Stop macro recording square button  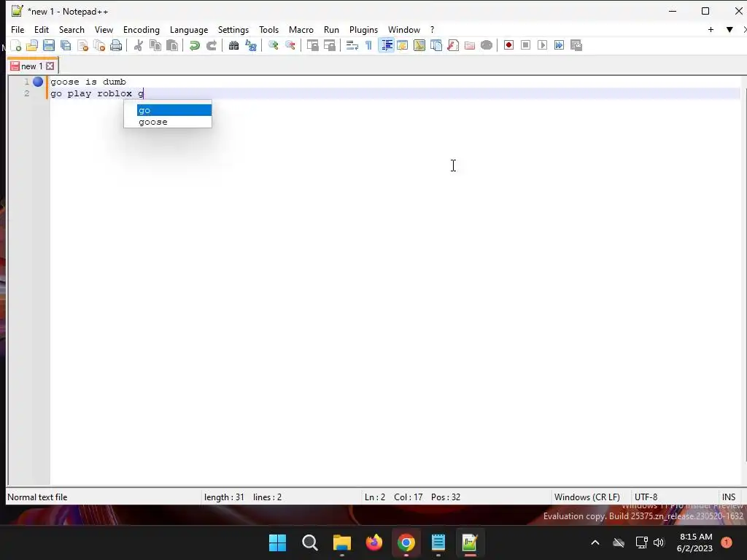[525, 45]
